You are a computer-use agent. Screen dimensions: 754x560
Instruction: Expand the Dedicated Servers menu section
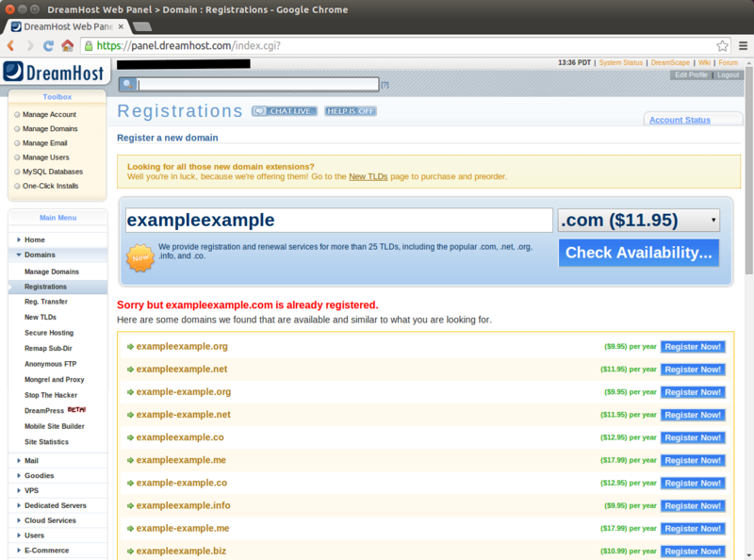click(19, 505)
